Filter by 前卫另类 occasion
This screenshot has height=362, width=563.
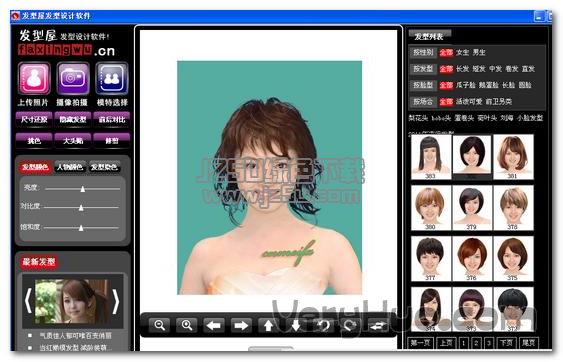pos(499,102)
